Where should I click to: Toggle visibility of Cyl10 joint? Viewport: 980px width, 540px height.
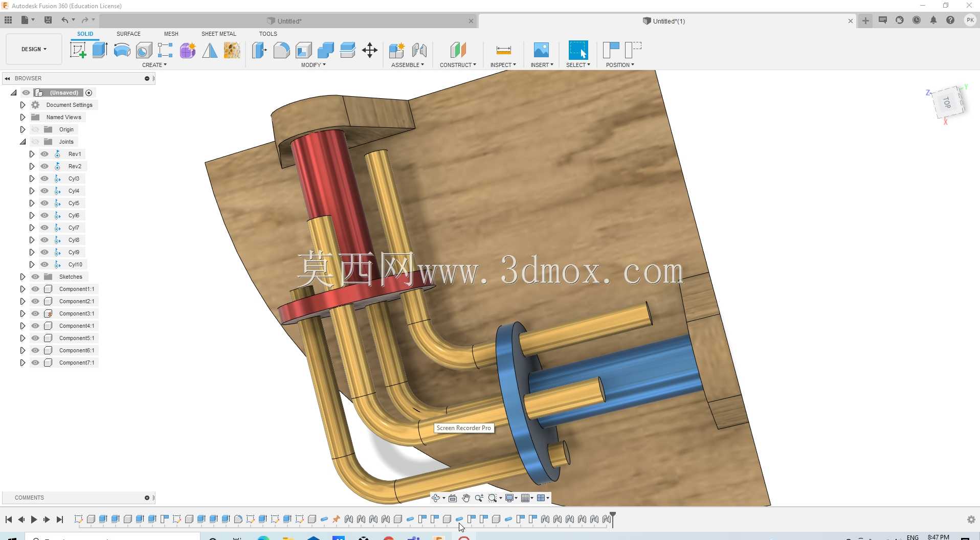[x=44, y=264]
